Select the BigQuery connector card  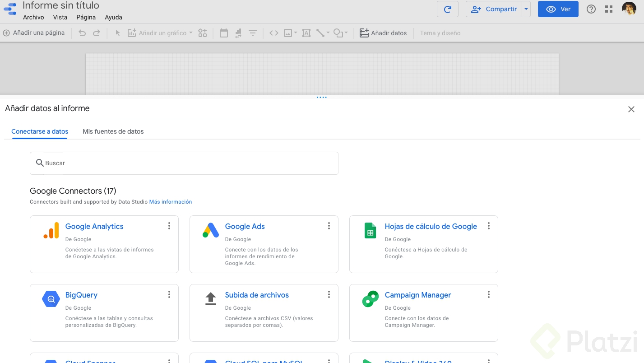click(104, 312)
